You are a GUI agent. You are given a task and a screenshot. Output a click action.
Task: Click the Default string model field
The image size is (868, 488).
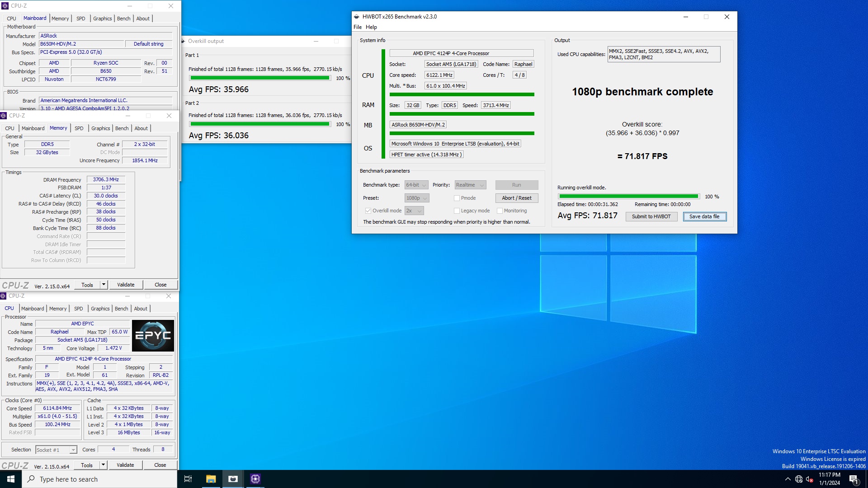point(148,44)
